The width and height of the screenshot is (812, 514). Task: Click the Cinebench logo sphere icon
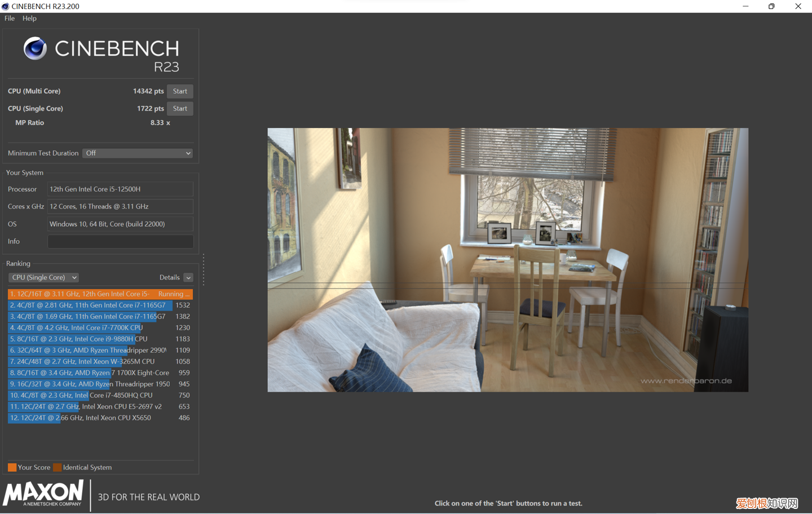click(35, 48)
